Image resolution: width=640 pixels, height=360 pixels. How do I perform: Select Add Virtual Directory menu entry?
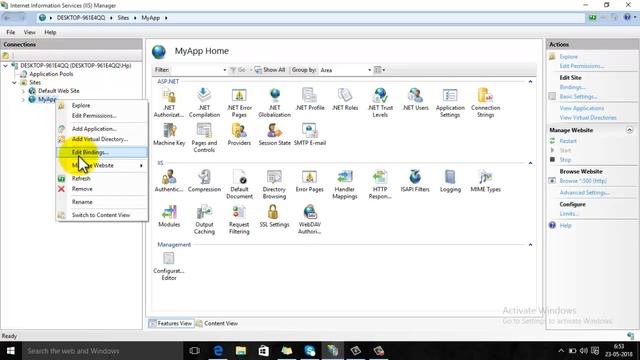(102, 139)
